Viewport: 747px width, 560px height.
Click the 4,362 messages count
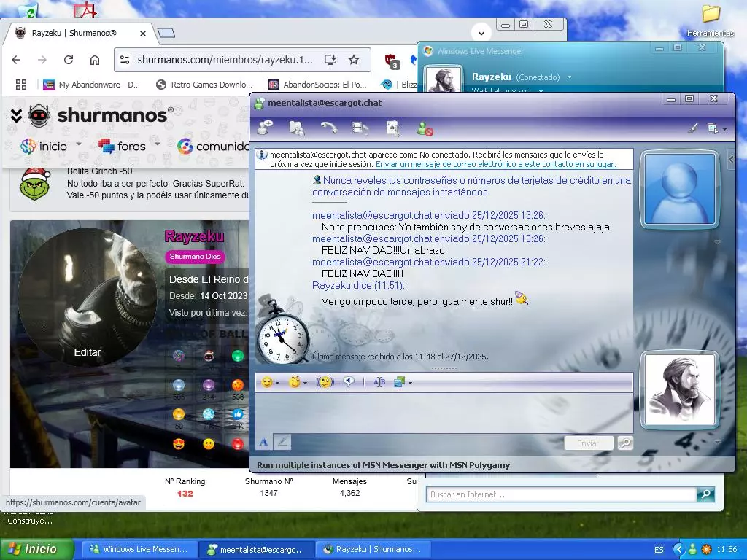(x=349, y=493)
